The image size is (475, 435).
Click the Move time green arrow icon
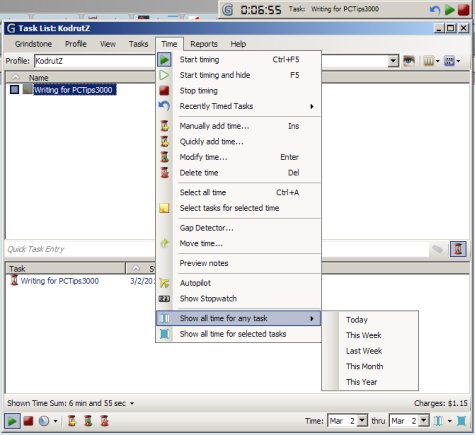click(x=164, y=243)
